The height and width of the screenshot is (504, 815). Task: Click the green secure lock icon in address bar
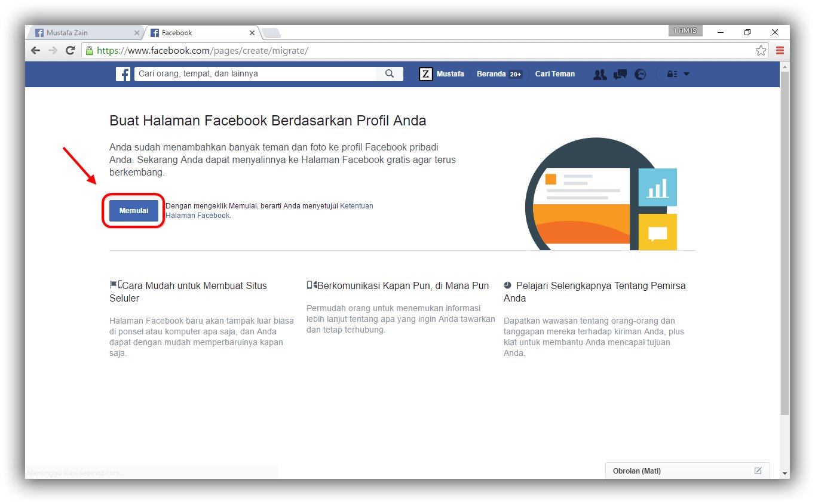tap(90, 51)
